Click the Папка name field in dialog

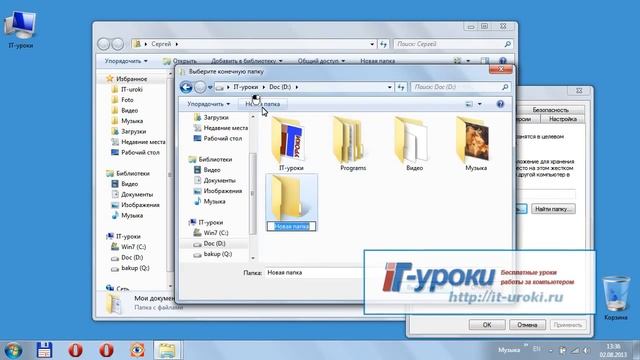[x=314, y=272]
